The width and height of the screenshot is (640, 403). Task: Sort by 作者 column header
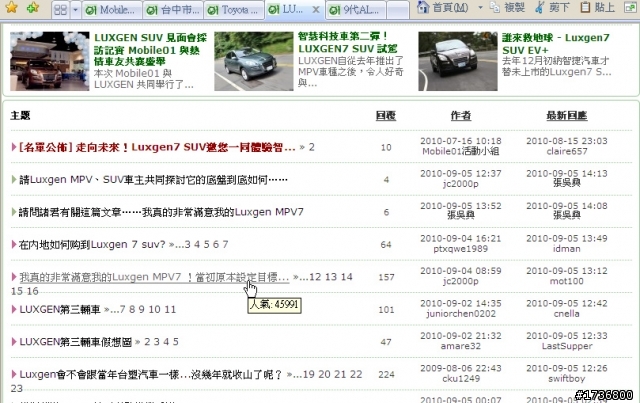click(461, 116)
